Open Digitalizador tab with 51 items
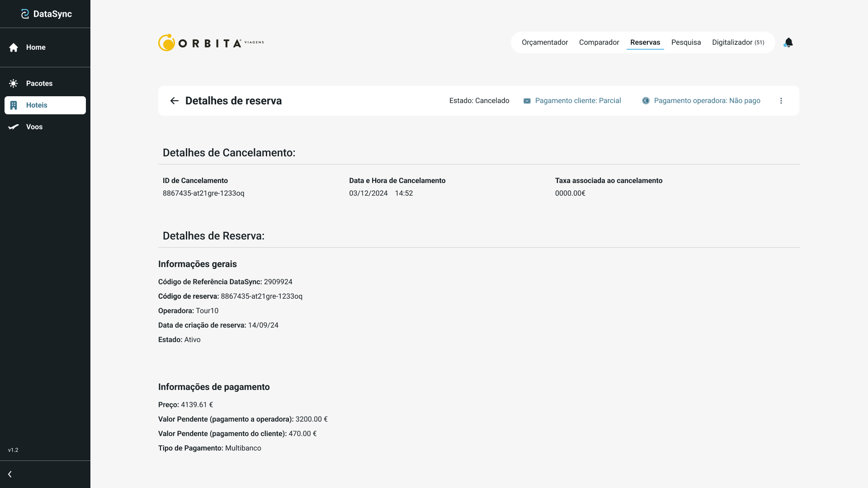Screen dimensions: 868x488 (x=738, y=42)
